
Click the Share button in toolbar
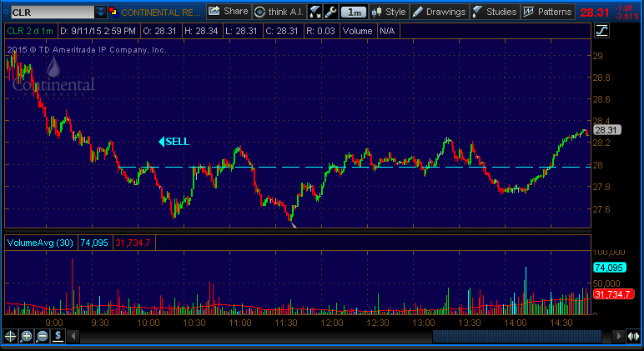(228, 12)
